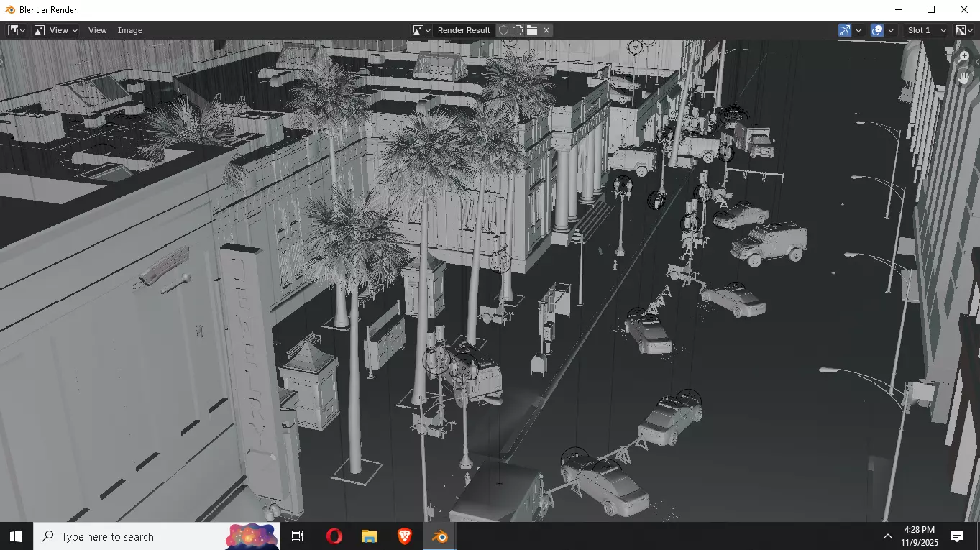Open the Windows Start menu
The image size is (980, 550).
[x=16, y=536]
